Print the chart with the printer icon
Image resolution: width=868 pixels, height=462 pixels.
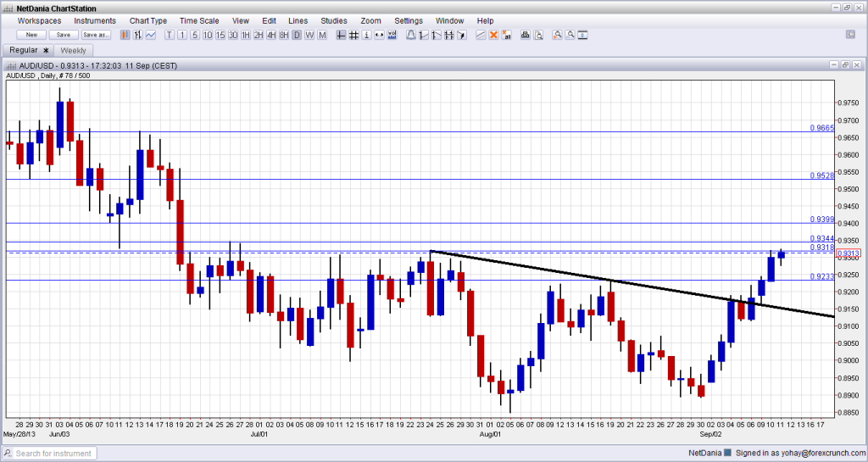[x=525, y=35]
